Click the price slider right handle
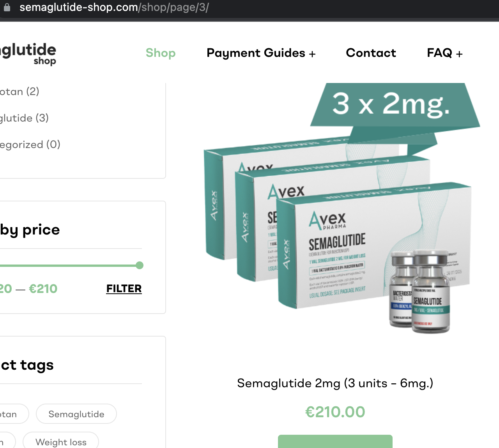 click(x=140, y=265)
